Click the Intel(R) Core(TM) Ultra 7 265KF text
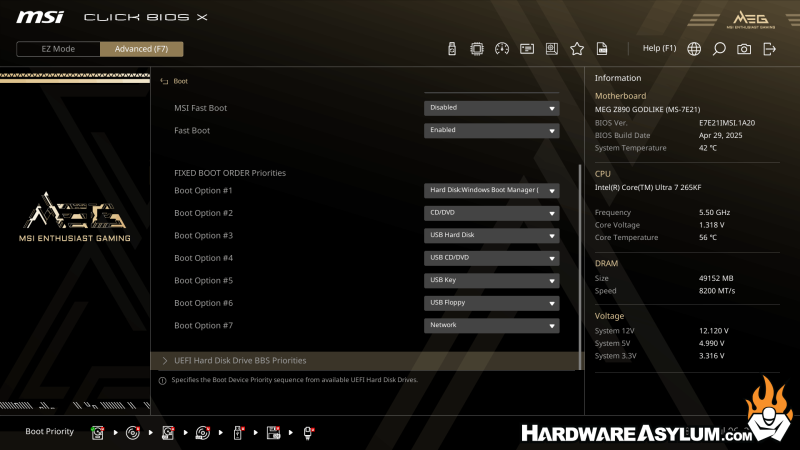Viewport: 800px width, 450px height. pos(647,187)
